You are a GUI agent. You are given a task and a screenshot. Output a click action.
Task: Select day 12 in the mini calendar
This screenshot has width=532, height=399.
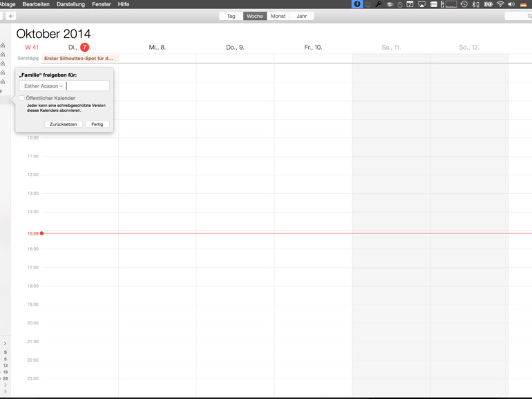6,365
